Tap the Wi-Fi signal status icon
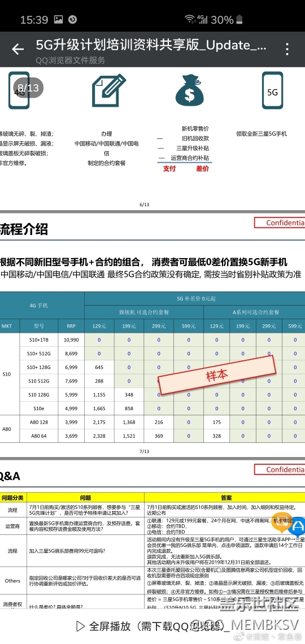305x644 pixels. (x=190, y=19)
